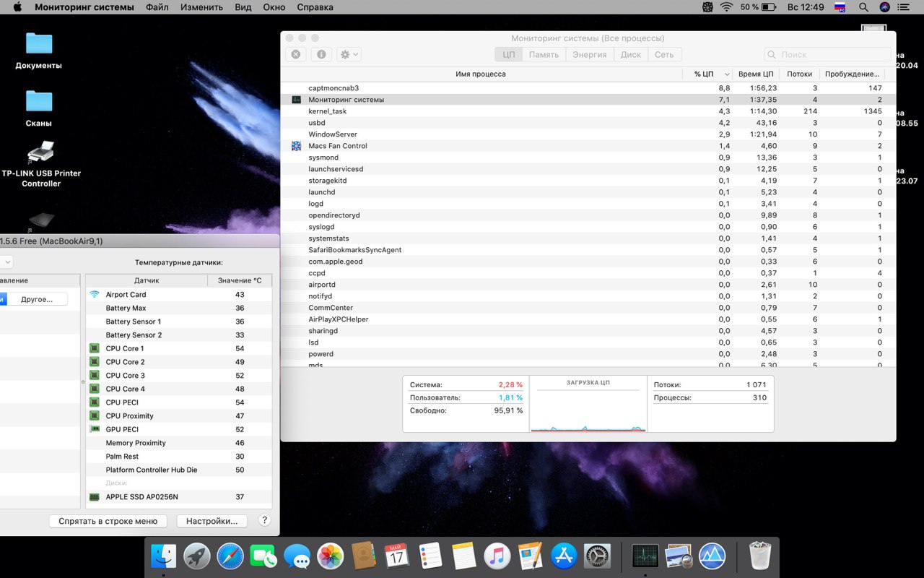The height and width of the screenshot is (578, 924).
Task: Click the CPU Core 4 chip icon
Action: pos(94,389)
